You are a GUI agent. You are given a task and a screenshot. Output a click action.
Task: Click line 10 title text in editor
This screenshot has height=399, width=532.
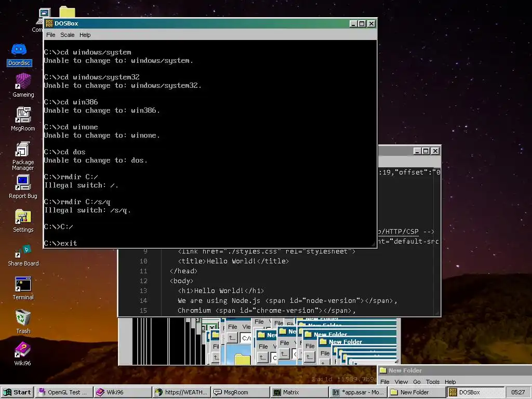[x=233, y=261]
